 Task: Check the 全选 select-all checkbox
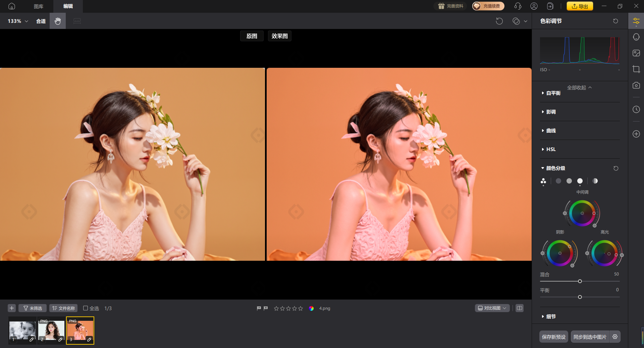(x=86, y=308)
